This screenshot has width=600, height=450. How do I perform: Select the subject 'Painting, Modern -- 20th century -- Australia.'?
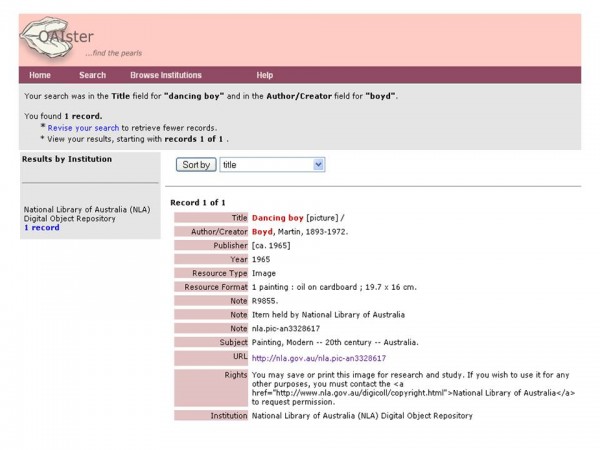[335, 342]
